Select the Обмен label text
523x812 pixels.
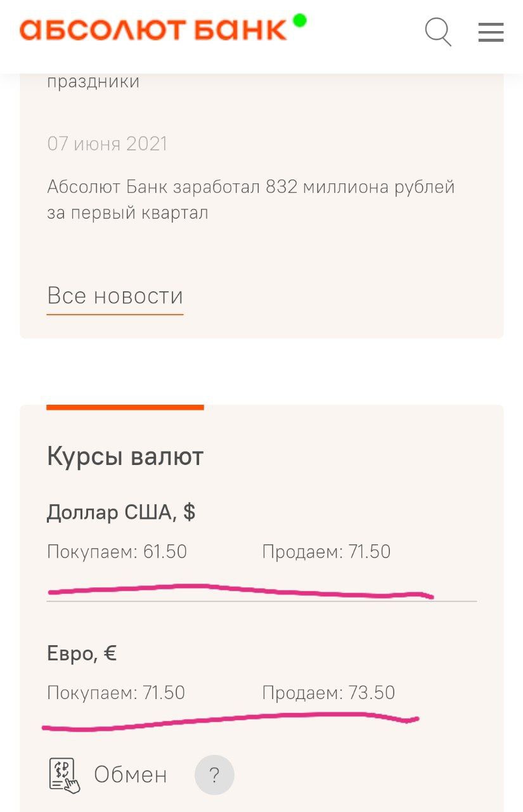point(131,774)
